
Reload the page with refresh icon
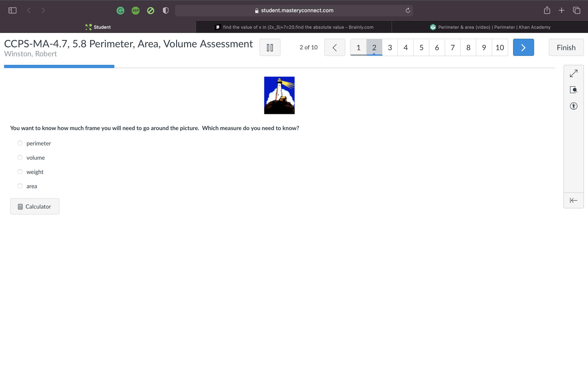coord(408,10)
